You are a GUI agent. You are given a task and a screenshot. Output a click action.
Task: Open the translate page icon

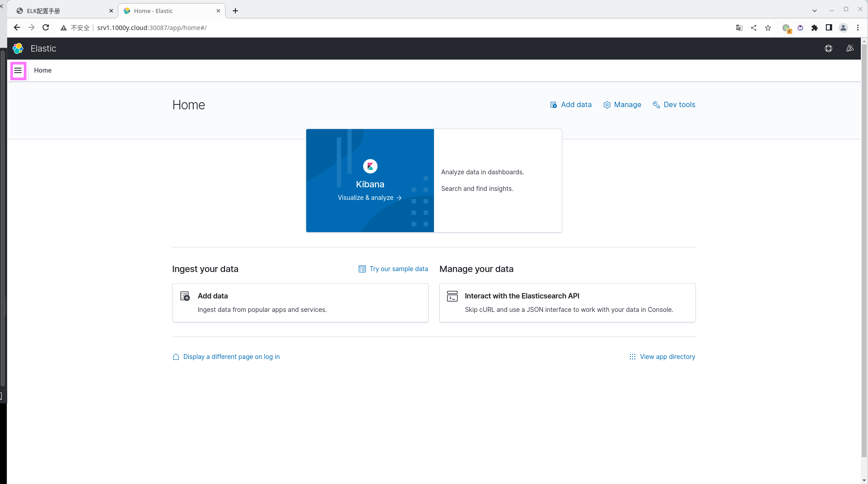739,28
